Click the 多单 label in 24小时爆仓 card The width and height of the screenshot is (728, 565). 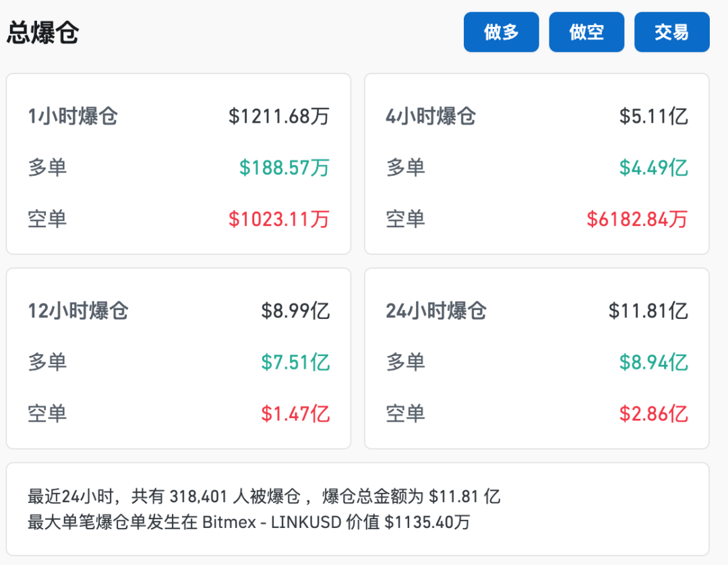(407, 362)
